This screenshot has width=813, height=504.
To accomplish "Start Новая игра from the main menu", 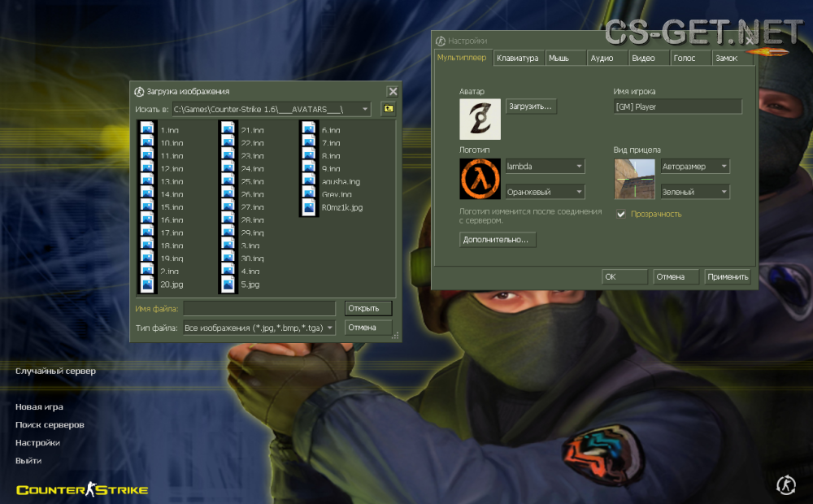I will (39, 407).
